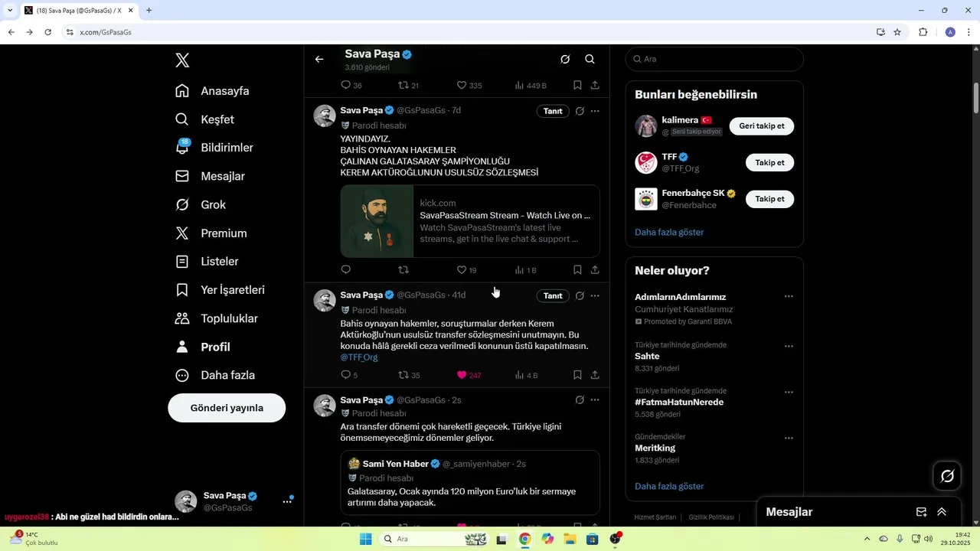Share the YAYINDAYIZ post
This screenshot has width=980, height=551.
point(595,270)
